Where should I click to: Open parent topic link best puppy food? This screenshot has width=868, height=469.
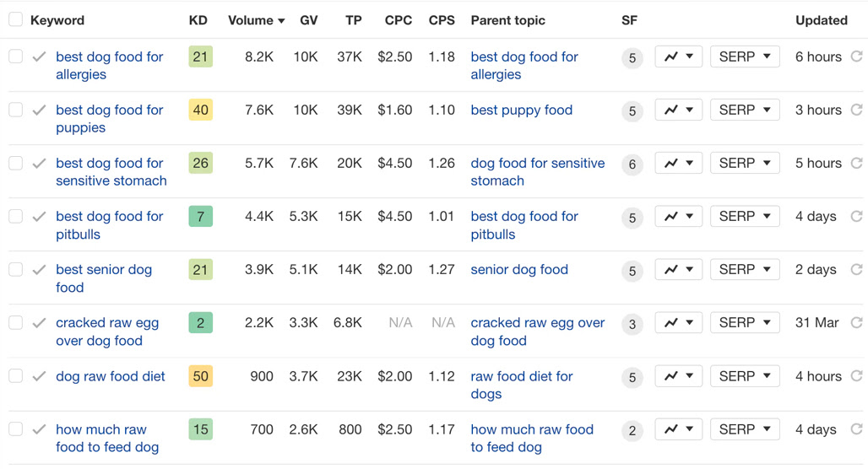point(522,110)
